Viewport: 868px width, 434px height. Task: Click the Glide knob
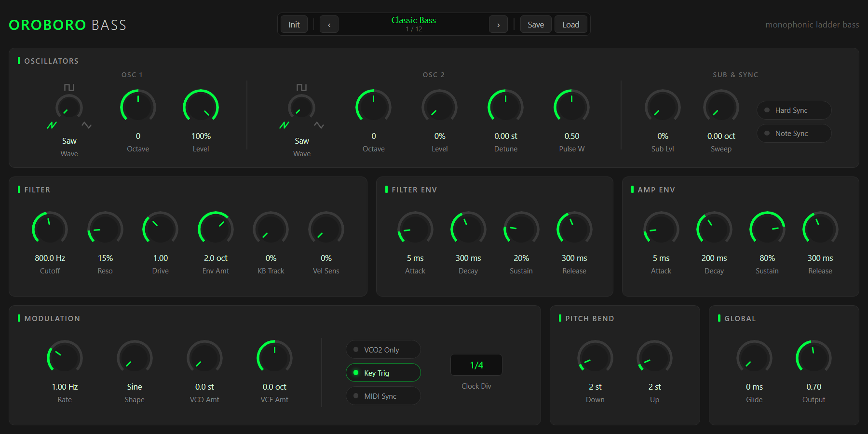pyautogui.click(x=754, y=358)
